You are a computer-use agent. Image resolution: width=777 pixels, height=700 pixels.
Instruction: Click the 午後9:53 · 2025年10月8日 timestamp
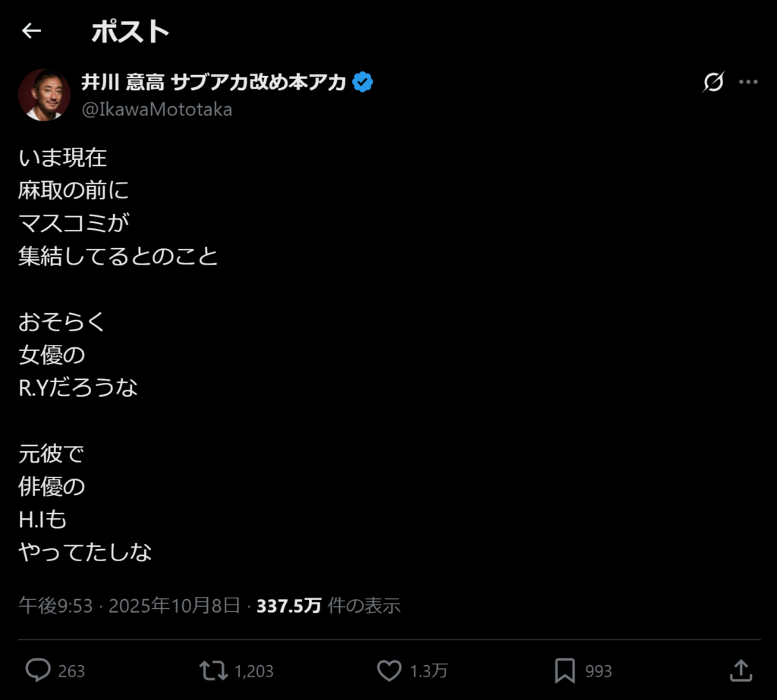pyautogui.click(x=129, y=605)
